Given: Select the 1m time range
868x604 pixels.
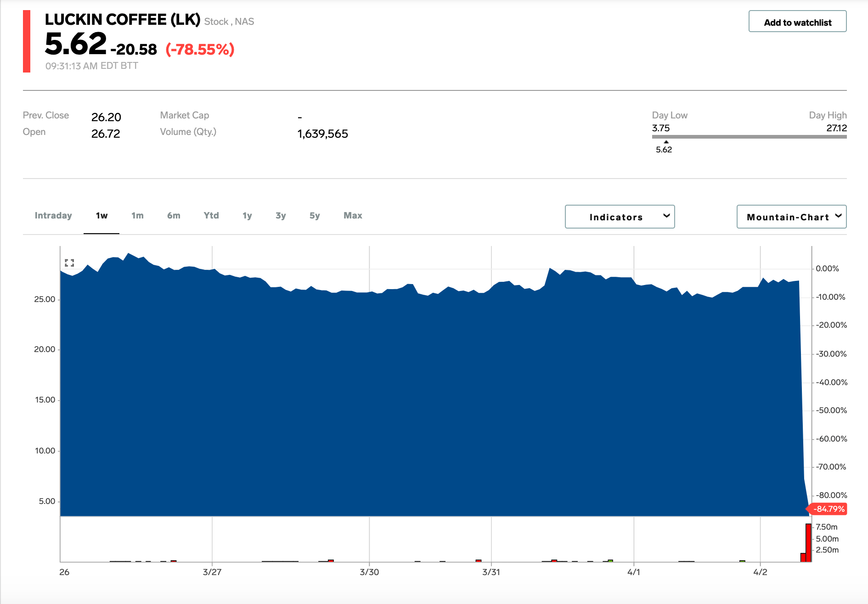Looking at the screenshot, I should click(x=137, y=216).
